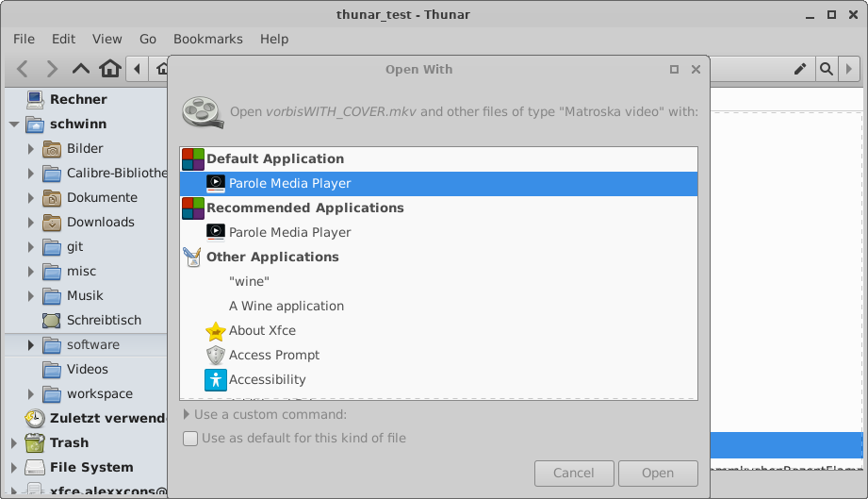Click the About Xfce star icon
The image size is (868, 499).
(x=215, y=331)
